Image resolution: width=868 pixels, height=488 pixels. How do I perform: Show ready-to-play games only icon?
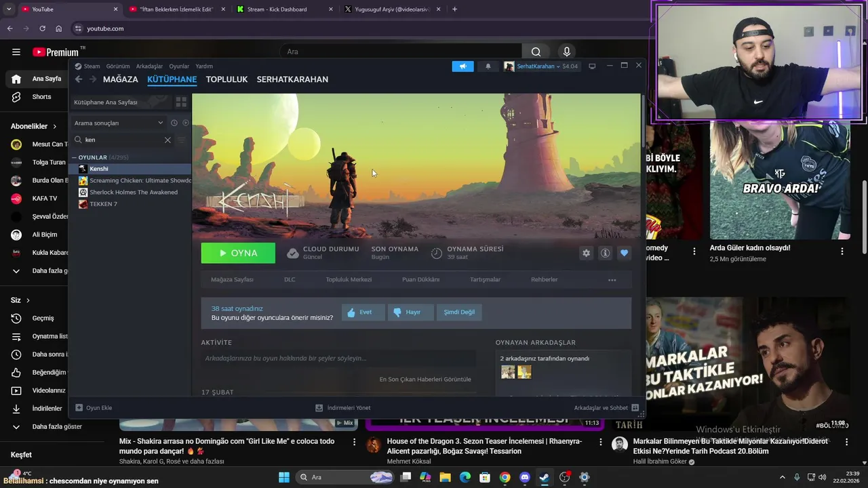(x=186, y=123)
